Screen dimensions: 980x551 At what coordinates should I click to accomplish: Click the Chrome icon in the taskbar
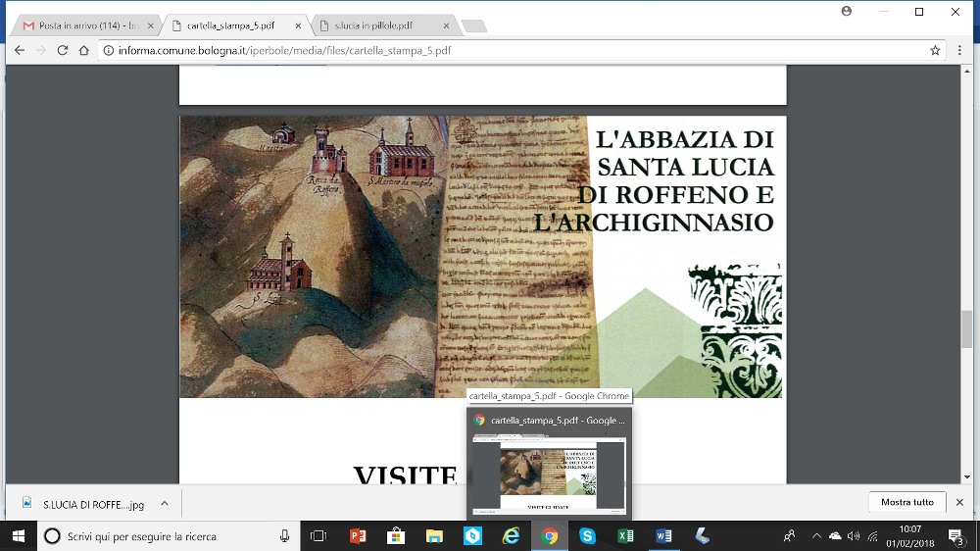[550, 536]
